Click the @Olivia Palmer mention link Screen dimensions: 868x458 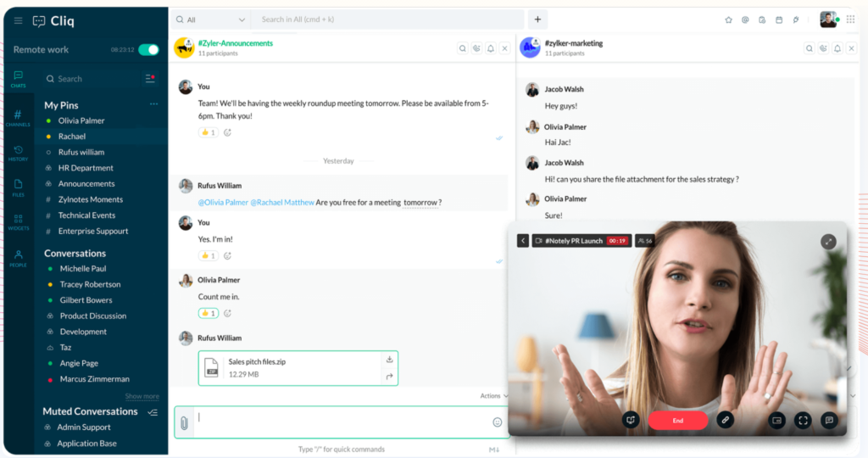(223, 203)
